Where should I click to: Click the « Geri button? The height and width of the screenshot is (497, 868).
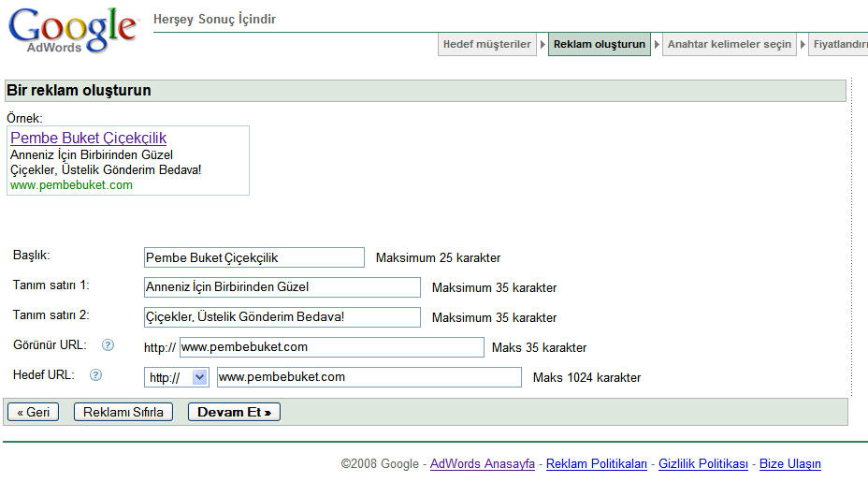34,412
